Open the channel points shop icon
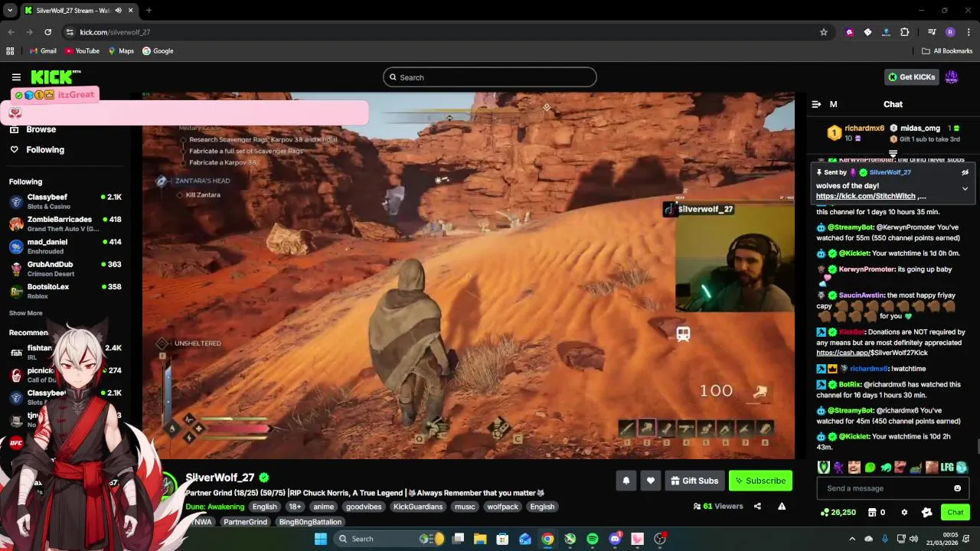Viewport: 980px width, 551px height. click(x=871, y=512)
